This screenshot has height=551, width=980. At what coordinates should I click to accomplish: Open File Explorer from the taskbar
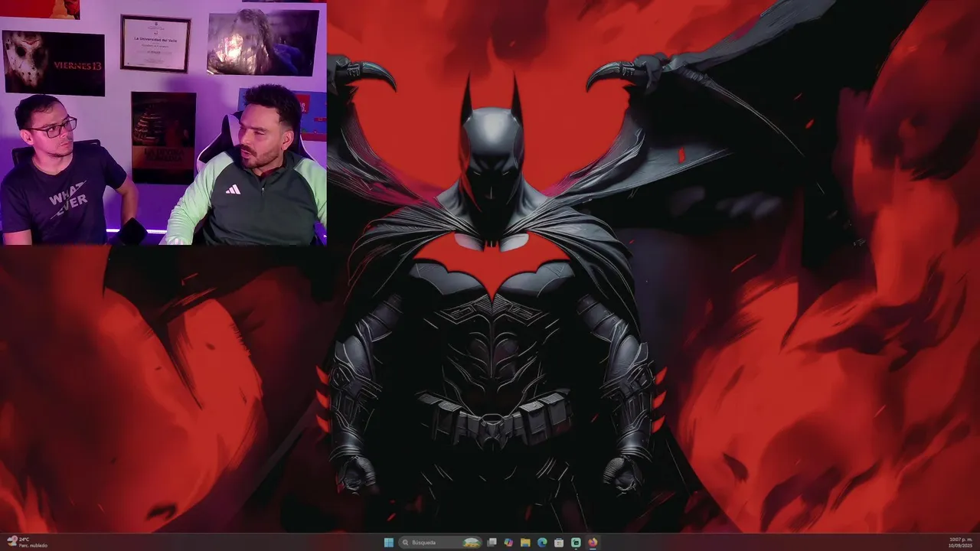point(525,543)
